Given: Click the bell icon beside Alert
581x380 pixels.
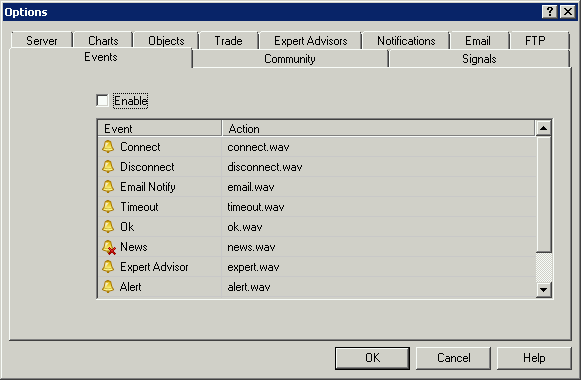Looking at the screenshot, I should tap(108, 287).
